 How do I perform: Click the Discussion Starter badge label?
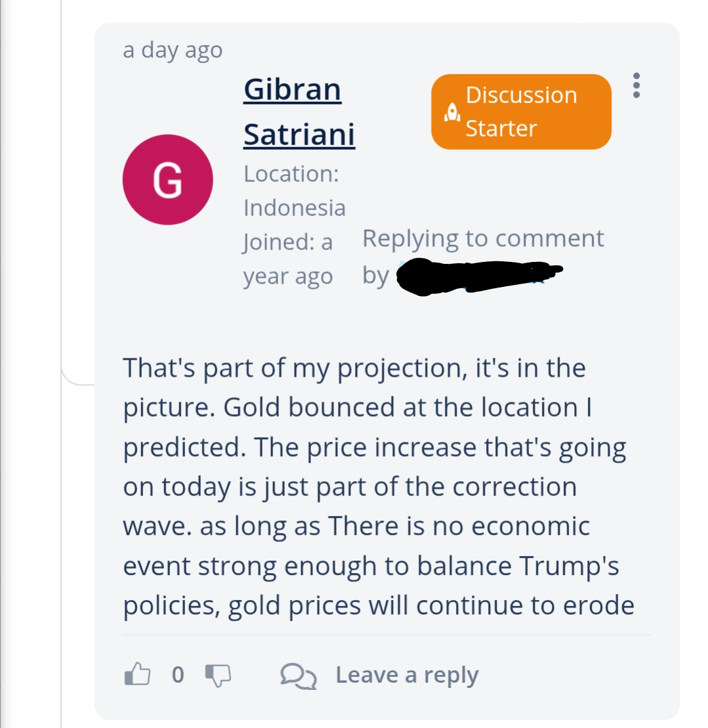[521, 112]
